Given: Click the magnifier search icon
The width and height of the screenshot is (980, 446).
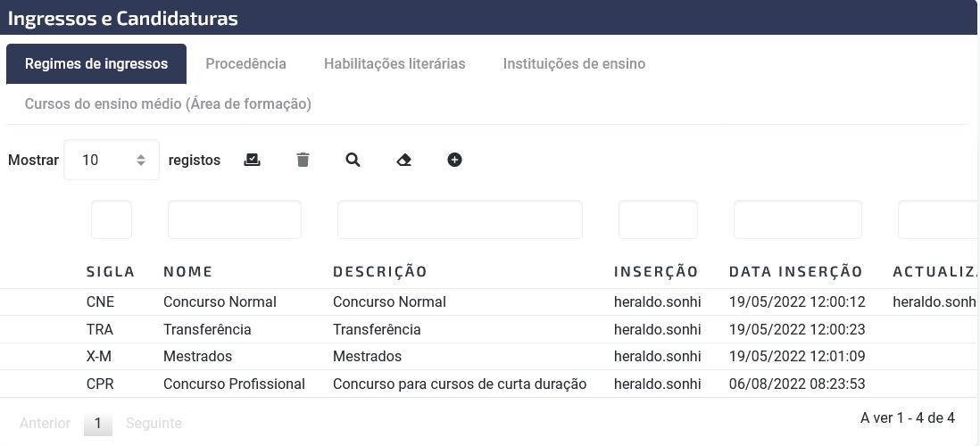Looking at the screenshot, I should click(353, 160).
